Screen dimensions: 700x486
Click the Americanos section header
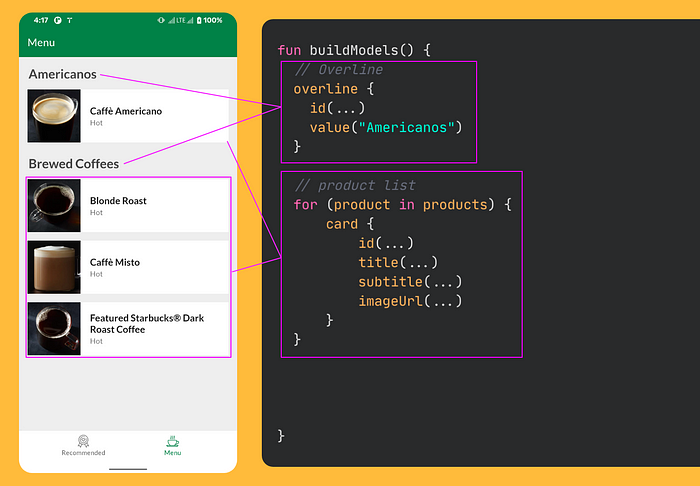pos(62,74)
